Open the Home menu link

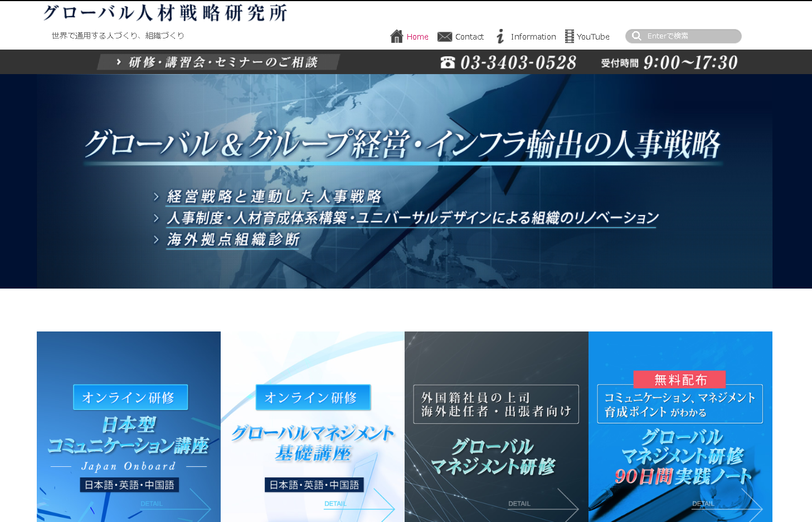point(417,37)
